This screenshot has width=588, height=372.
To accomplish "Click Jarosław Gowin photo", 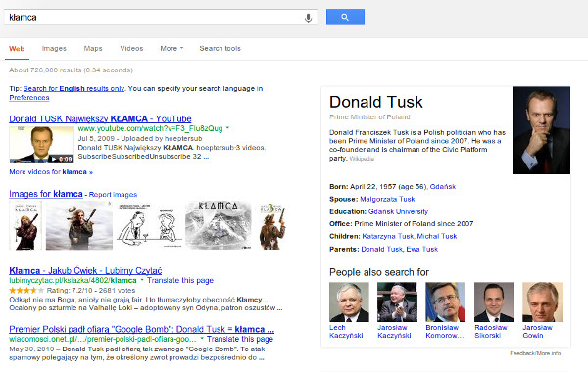I will tap(542, 302).
